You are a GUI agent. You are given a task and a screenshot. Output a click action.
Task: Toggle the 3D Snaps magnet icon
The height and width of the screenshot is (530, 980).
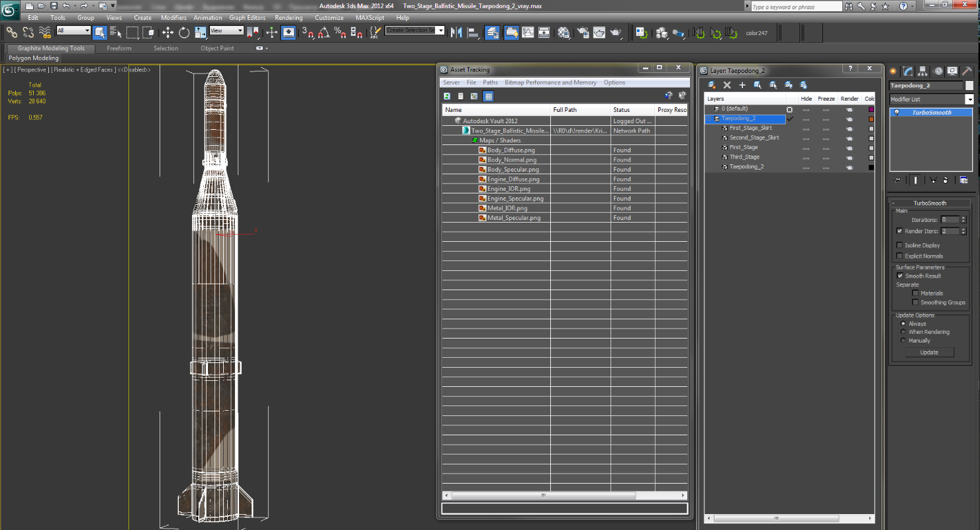click(308, 32)
